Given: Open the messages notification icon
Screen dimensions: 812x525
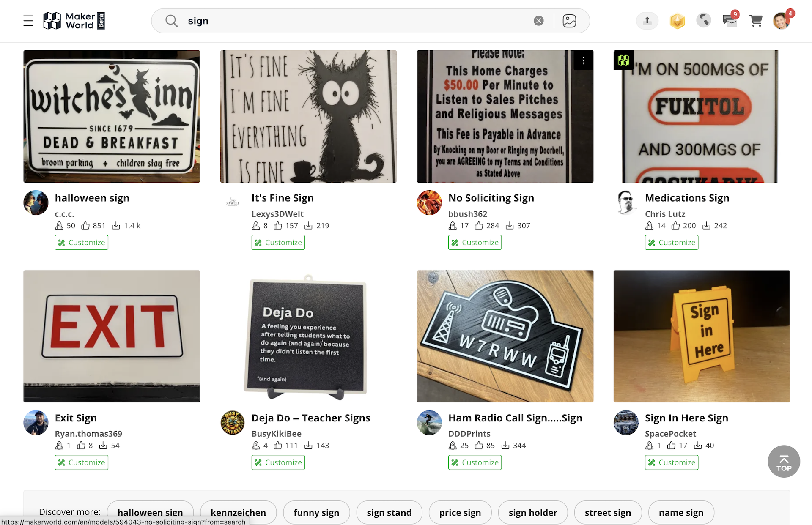Looking at the screenshot, I should (x=730, y=21).
